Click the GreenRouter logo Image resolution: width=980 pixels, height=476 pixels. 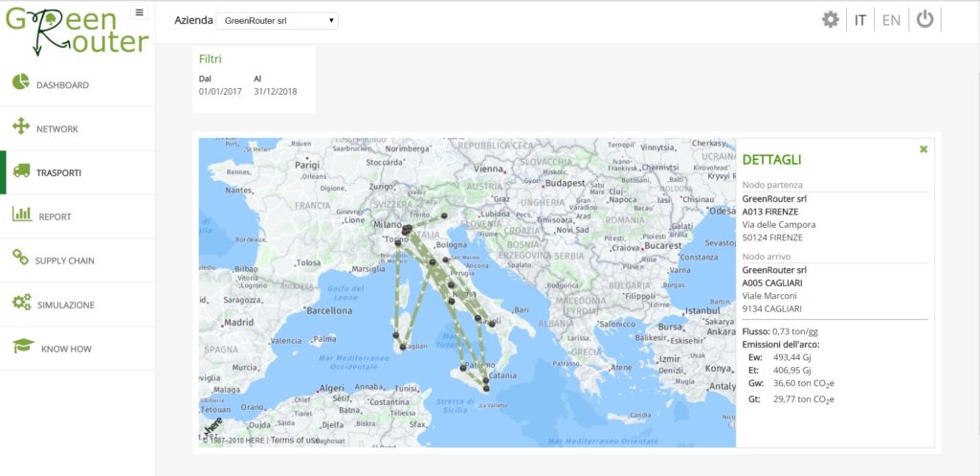click(78, 31)
